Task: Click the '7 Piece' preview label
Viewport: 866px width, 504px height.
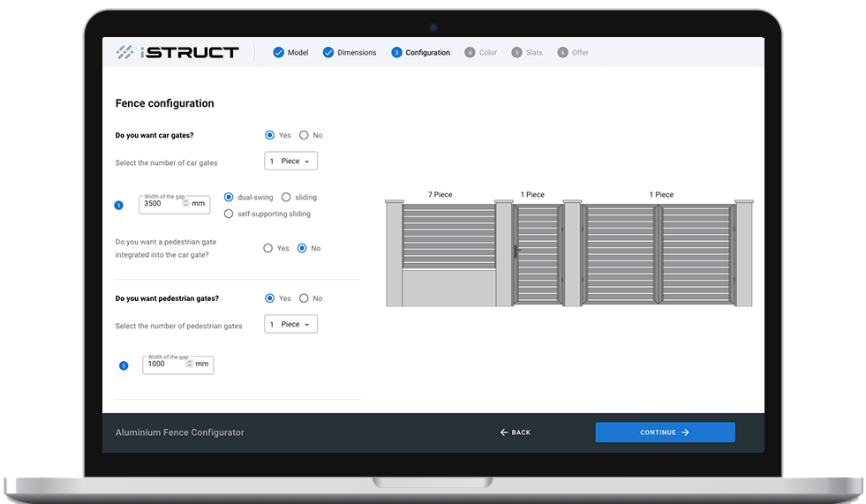Action: point(441,194)
